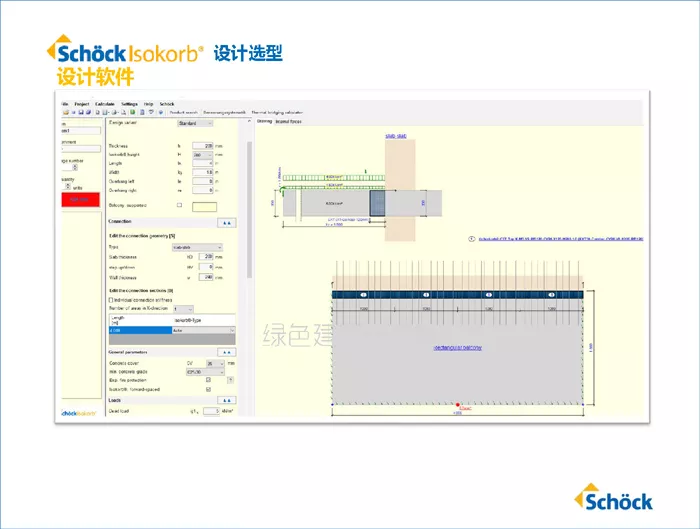Select the highlighted length cell in sections table
This screenshot has height=529, width=700.
coord(141,330)
